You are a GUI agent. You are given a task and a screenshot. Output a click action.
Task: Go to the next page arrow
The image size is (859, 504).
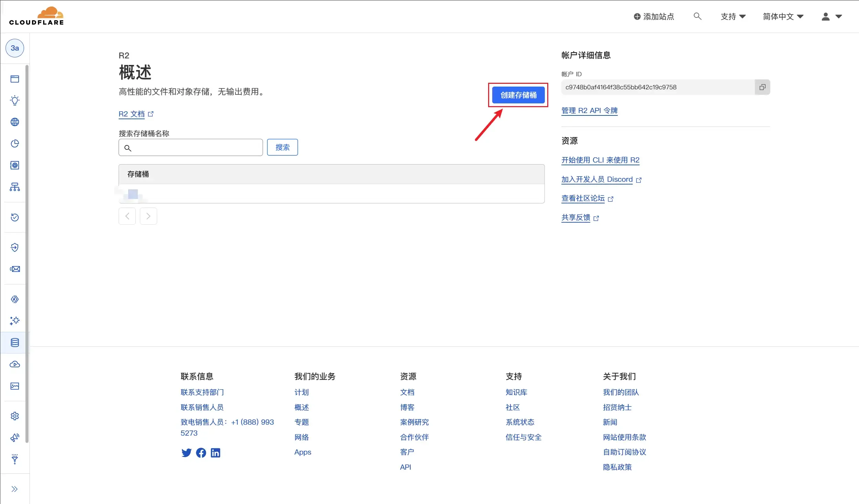coord(148,216)
